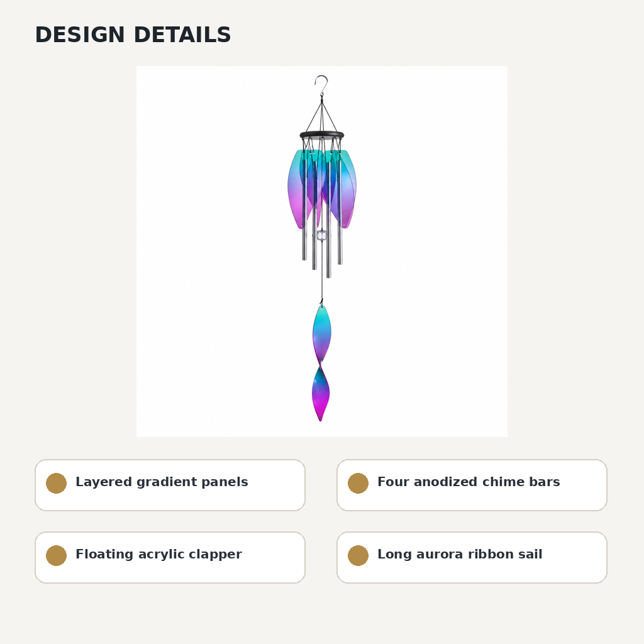Viewport: 644px width, 644px height.
Task: Click the 'Long aurora ribbon sail' text
Action: (460, 554)
